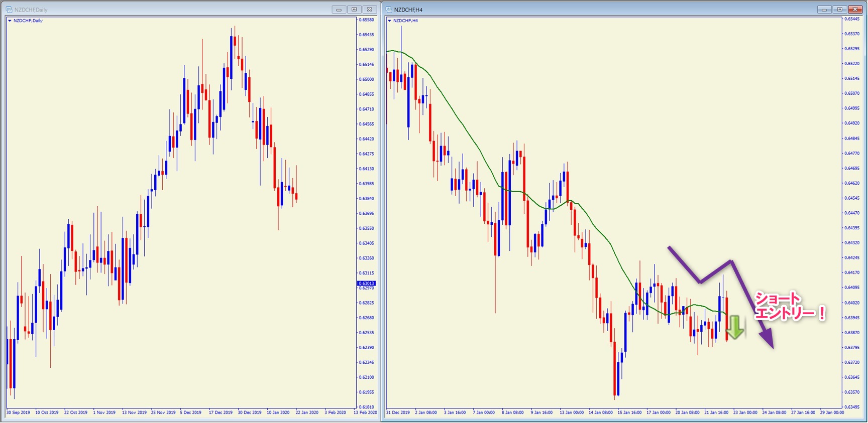Click the '10 Jan 2020' date label
The height and width of the screenshot is (423, 868).
point(278,412)
